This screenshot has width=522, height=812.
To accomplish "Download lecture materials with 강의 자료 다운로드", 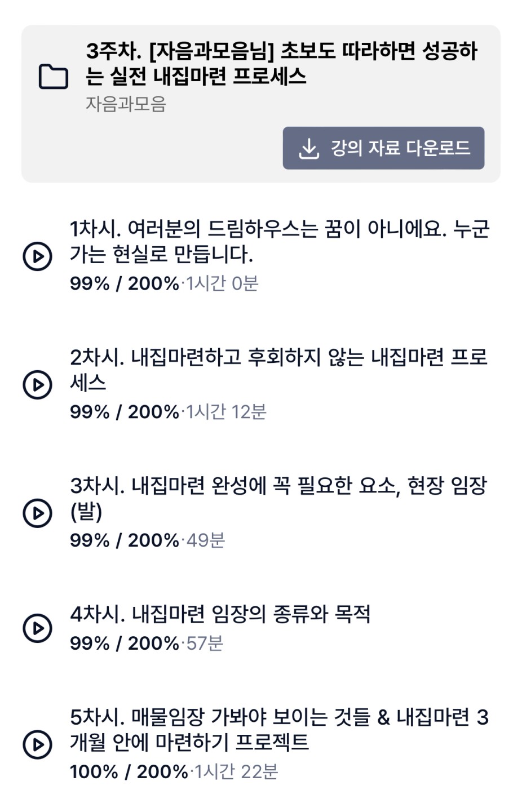I will (383, 148).
